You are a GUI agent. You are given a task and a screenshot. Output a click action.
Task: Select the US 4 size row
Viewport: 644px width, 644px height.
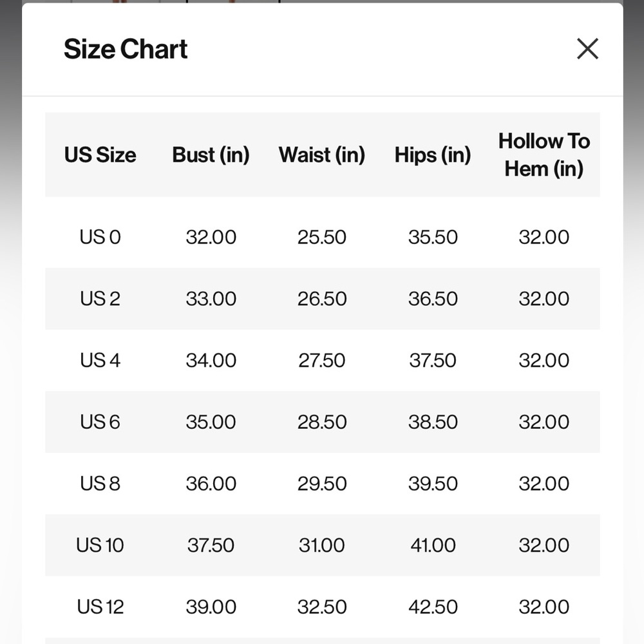coord(323,360)
